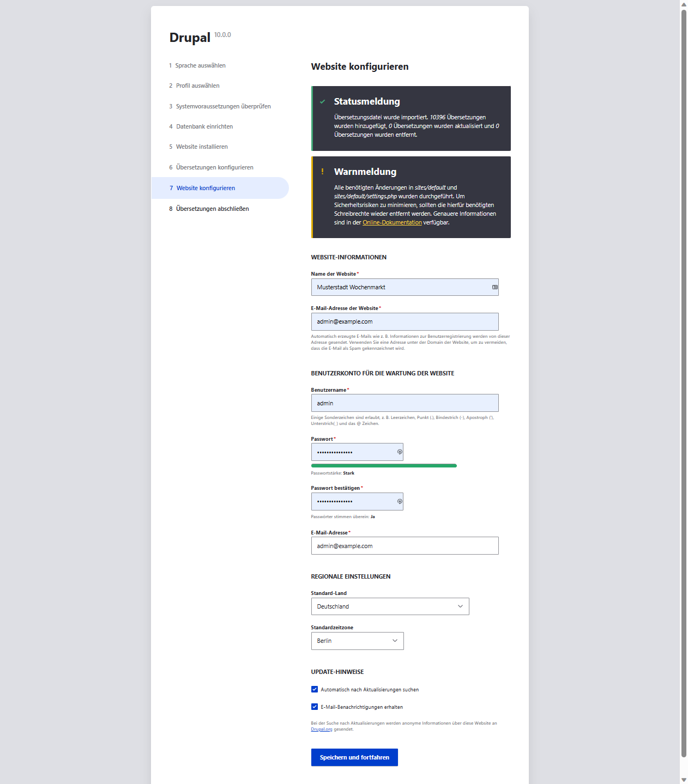The width and height of the screenshot is (688, 784).
Task: Open the Online-Dokumentation link
Action: [x=392, y=222]
